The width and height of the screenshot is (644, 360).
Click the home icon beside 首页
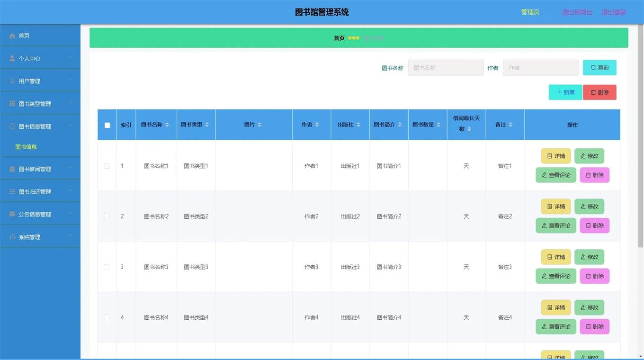pos(12,36)
